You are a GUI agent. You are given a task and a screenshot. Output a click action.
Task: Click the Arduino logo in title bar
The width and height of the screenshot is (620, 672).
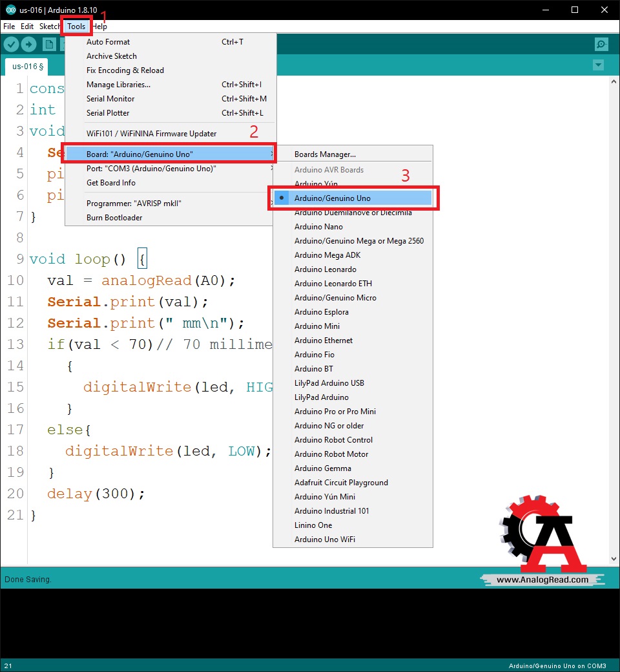click(x=11, y=10)
